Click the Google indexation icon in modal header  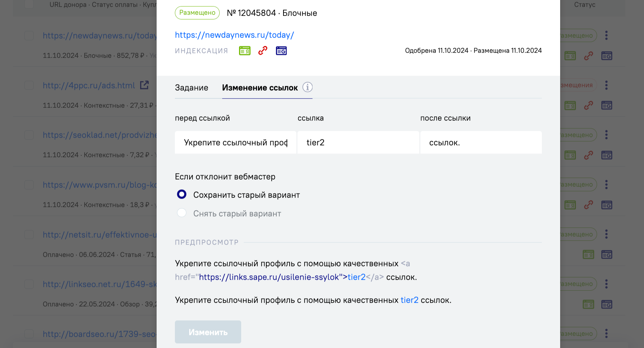click(x=281, y=51)
